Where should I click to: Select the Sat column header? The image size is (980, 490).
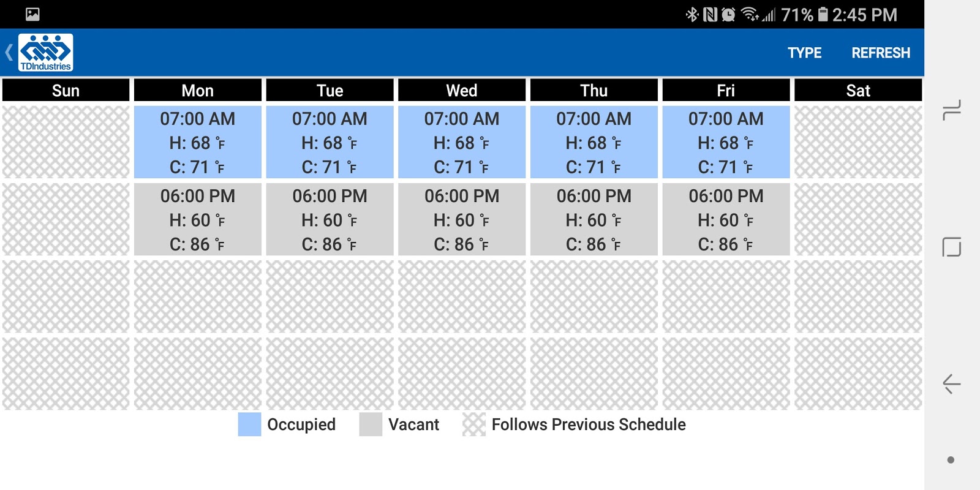858,90
